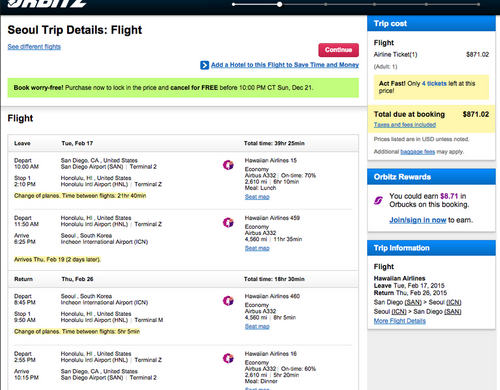This screenshot has width=500, height=390.
Task: Click the first step dot on progress bar
Action: [x=234, y=4]
